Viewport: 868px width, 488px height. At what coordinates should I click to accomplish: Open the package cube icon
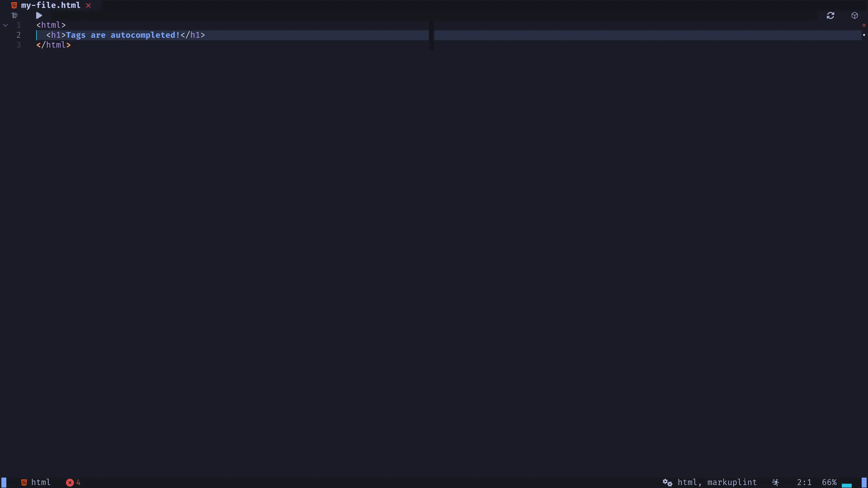(x=854, y=16)
